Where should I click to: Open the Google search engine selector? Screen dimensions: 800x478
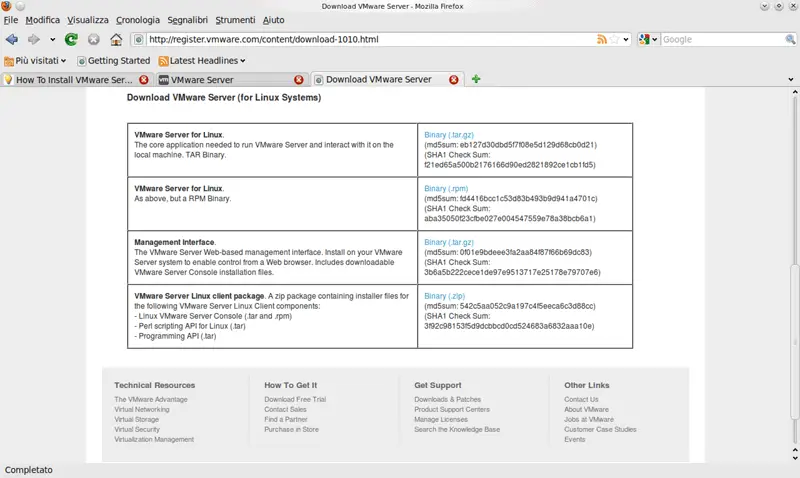click(648, 39)
